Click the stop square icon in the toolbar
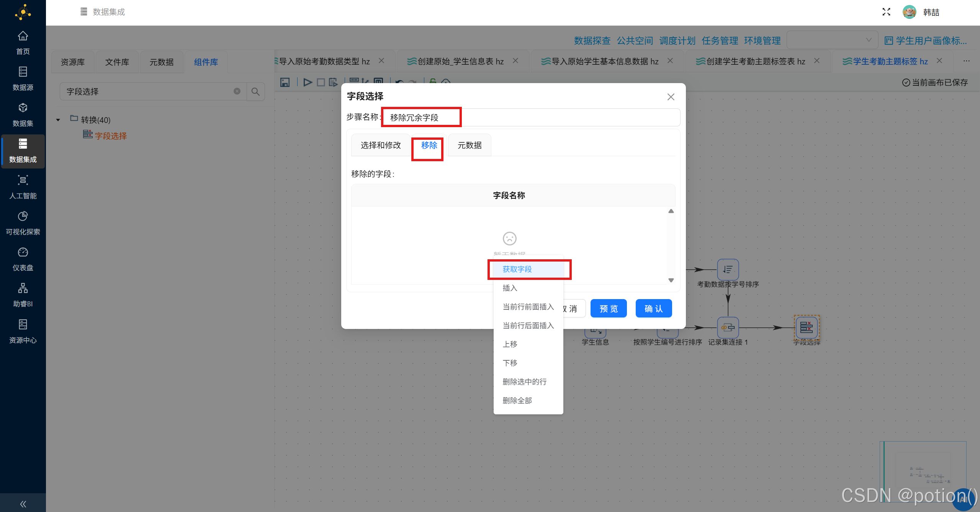Screen dimensions: 980x512 321,82
